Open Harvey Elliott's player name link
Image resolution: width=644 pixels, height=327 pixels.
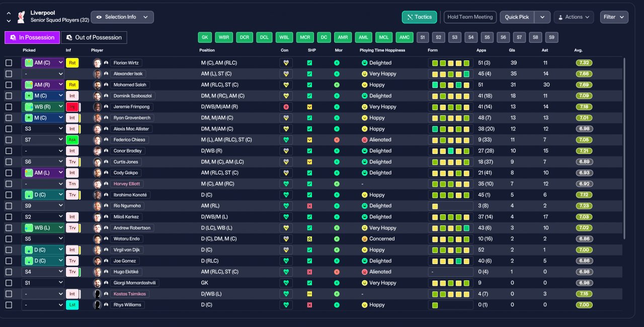pos(126,184)
